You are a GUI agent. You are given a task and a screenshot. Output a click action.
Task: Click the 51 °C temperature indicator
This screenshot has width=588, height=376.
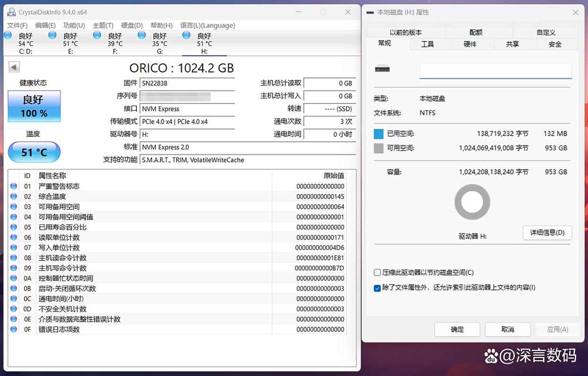point(34,152)
